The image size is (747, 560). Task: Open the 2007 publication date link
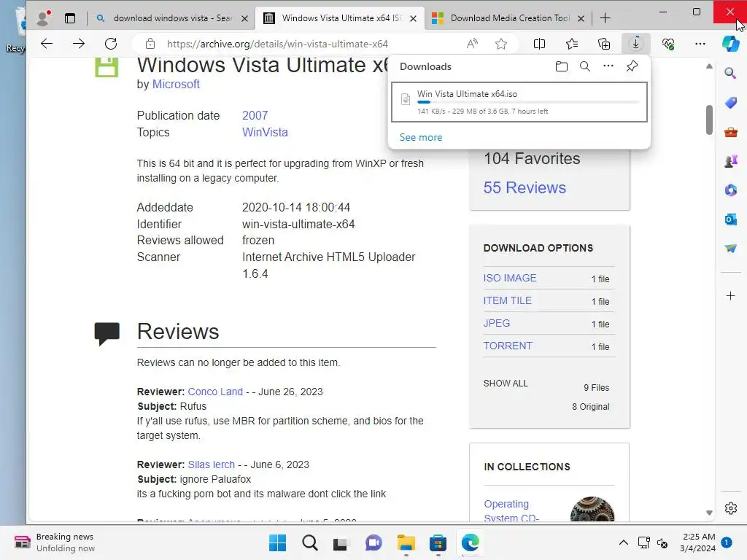point(255,115)
